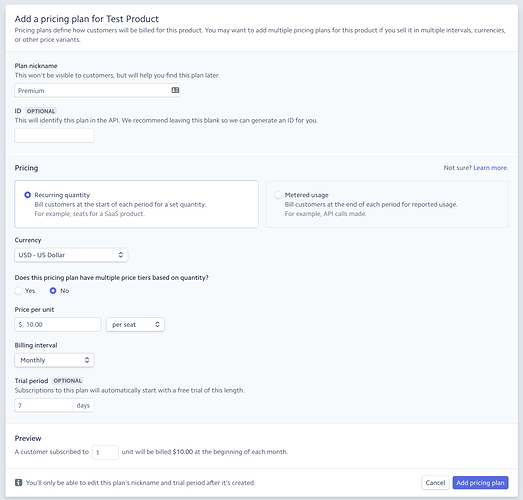The image size is (523, 500).
Task: Choose No for multiple price tiers
Action: click(x=53, y=291)
